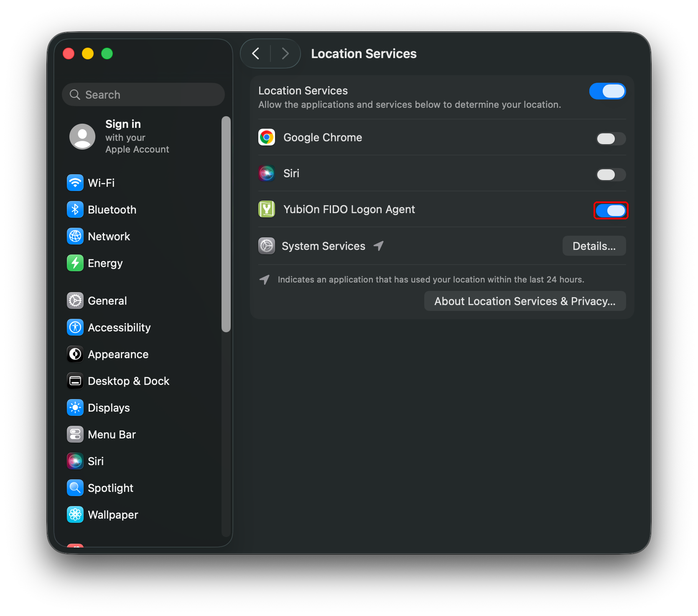Click the Siri app icon in location list
The image size is (698, 616).
(267, 173)
